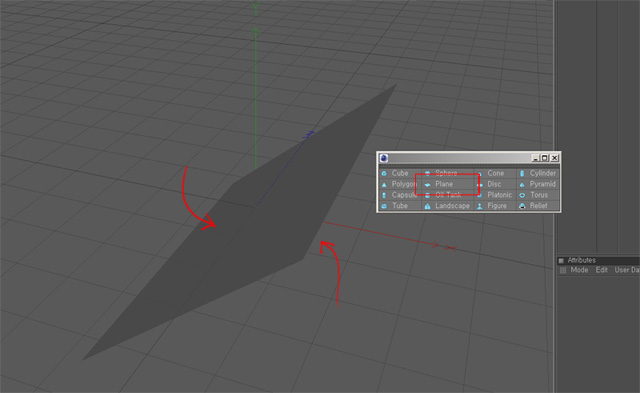Open the User Data menu

pyautogui.click(x=627, y=270)
